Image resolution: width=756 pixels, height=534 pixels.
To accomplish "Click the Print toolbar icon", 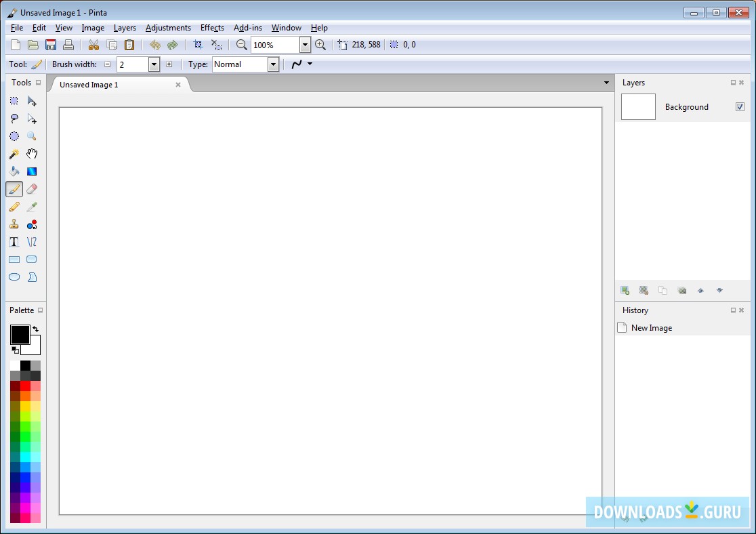I will tap(68, 45).
